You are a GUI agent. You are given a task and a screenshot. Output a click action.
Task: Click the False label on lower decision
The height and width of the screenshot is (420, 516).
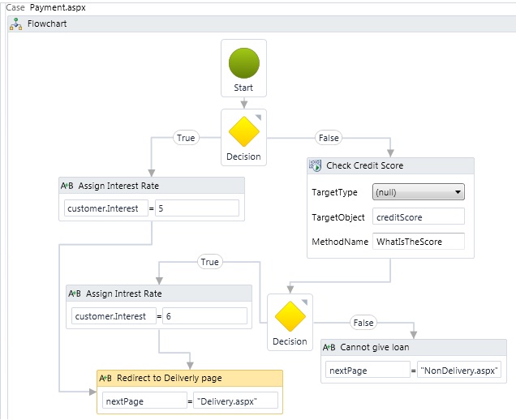tap(363, 323)
